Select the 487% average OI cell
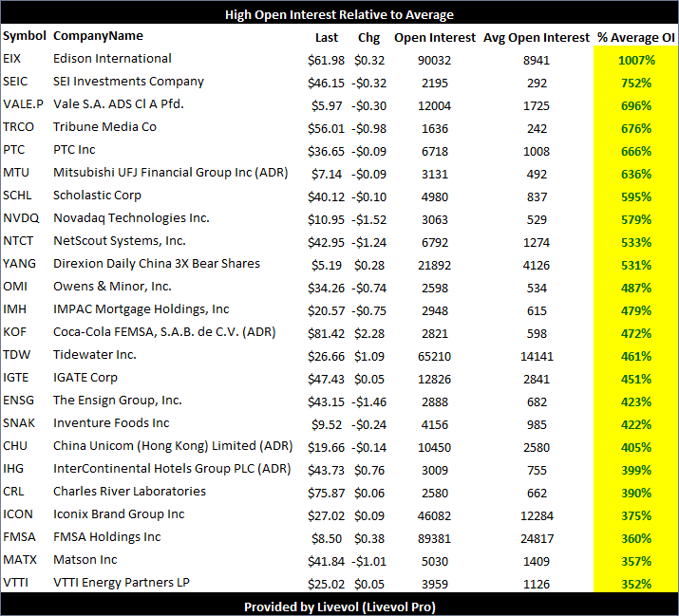 coord(636,289)
